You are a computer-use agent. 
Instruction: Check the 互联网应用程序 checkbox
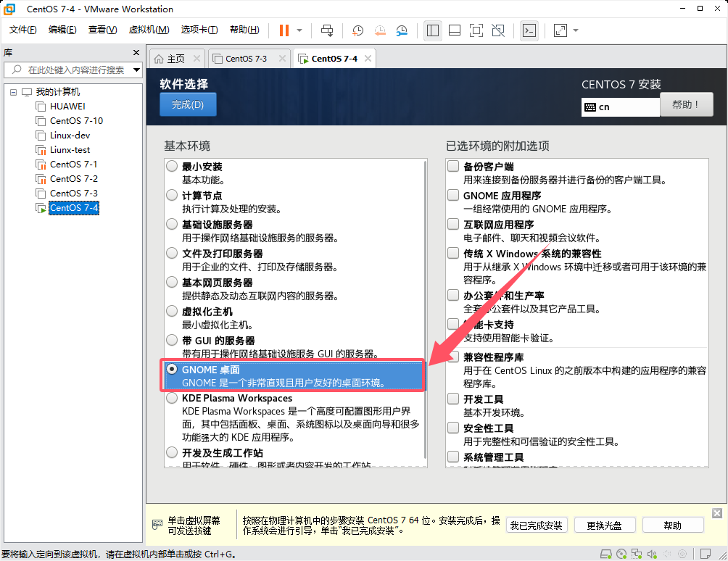[x=453, y=224]
